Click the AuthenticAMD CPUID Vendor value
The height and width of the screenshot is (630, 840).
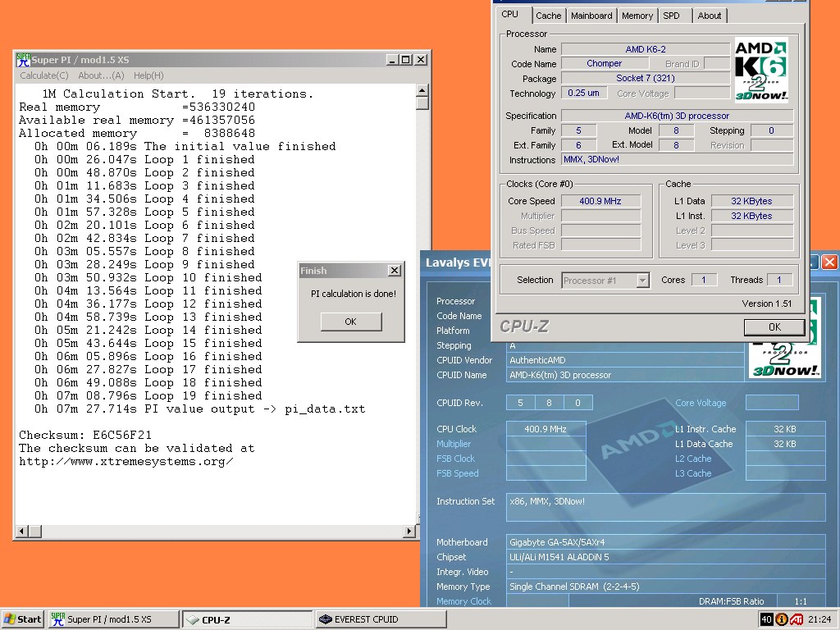pos(625,360)
